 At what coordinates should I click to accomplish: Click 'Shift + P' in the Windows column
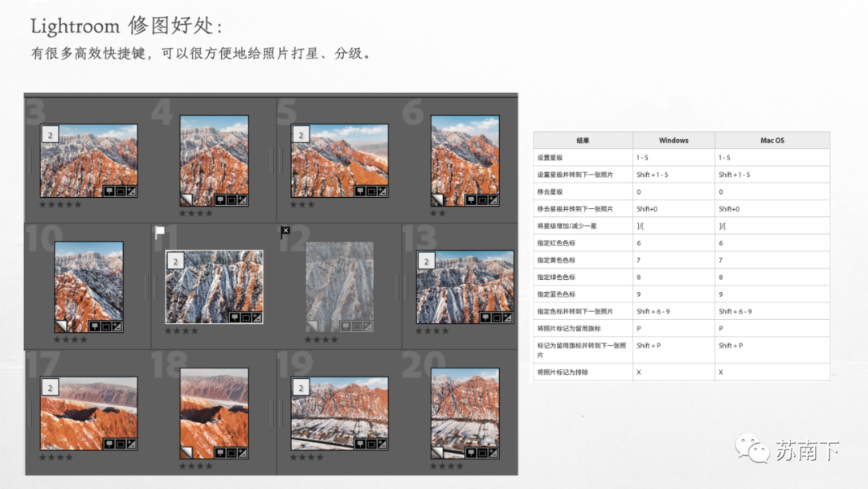coord(649,346)
